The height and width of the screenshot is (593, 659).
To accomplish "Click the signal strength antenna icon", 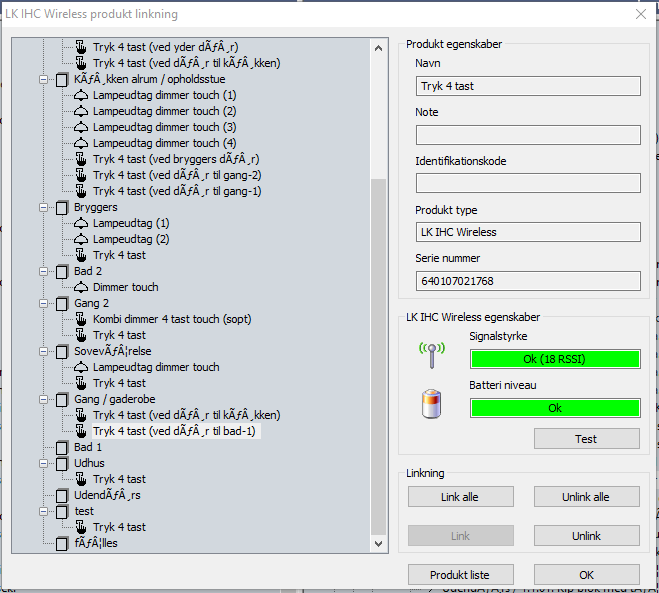I will pyautogui.click(x=432, y=355).
